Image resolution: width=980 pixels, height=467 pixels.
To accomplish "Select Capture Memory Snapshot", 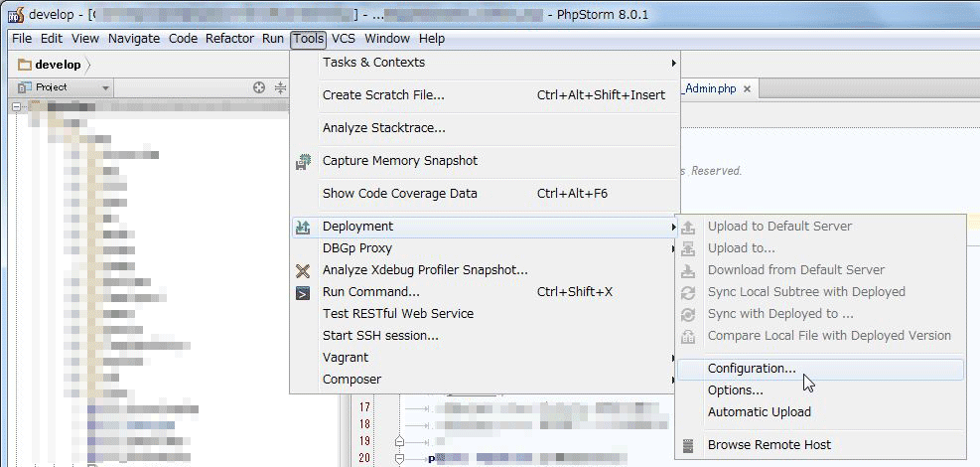I will pyautogui.click(x=485, y=161).
